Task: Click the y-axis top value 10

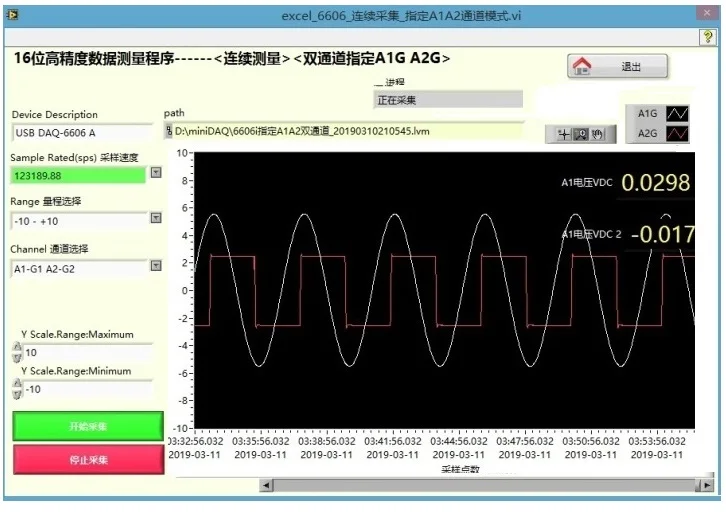Action: (182, 153)
